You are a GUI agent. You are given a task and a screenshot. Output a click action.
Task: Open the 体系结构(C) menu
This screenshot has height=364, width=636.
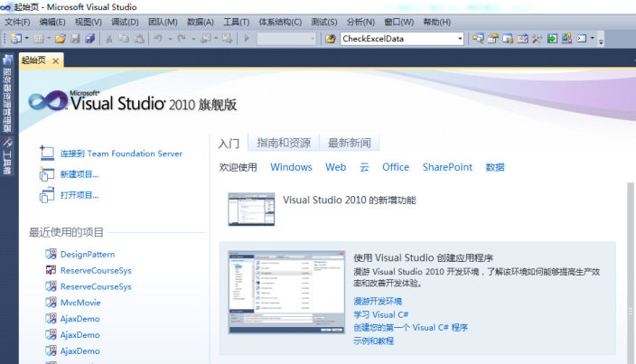[x=280, y=23]
